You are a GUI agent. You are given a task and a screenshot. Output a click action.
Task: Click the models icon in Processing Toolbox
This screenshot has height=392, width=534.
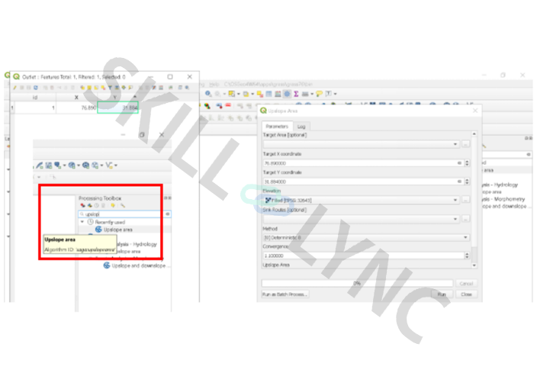coord(82,205)
